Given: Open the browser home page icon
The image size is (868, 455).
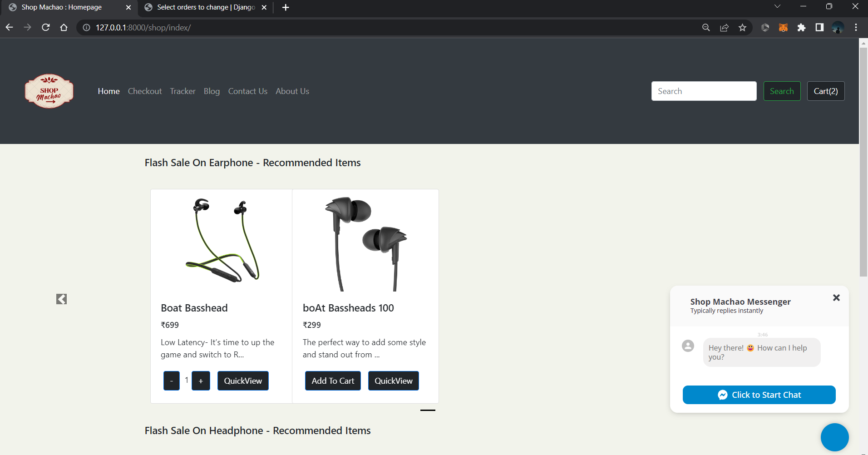Looking at the screenshot, I should pyautogui.click(x=64, y=27).
